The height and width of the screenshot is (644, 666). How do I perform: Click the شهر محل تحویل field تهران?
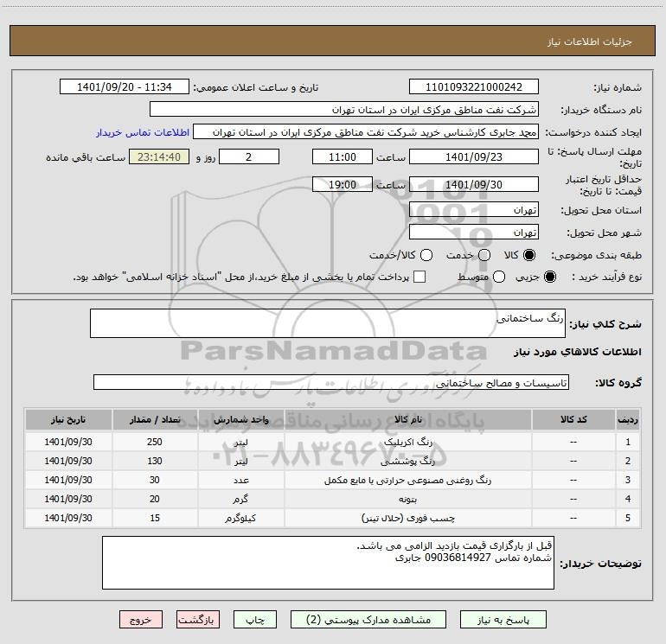click(474, 233)
